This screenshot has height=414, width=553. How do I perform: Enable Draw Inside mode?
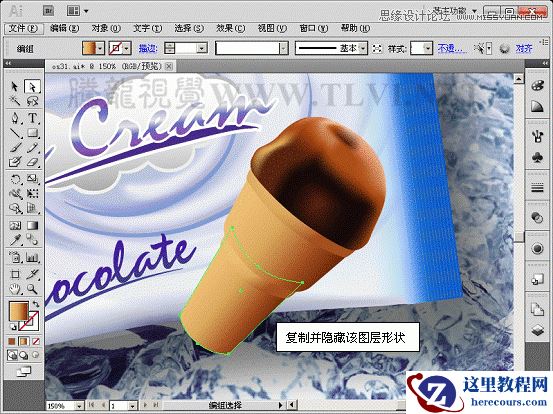(36, 355)
